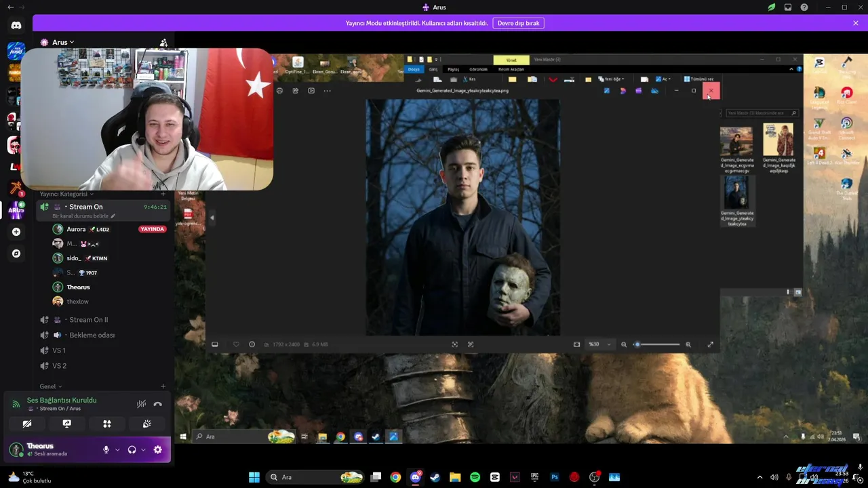This screenshot has width=868, height=488.
Task: Open the soundboard button
Action: (x=146, y=424)
